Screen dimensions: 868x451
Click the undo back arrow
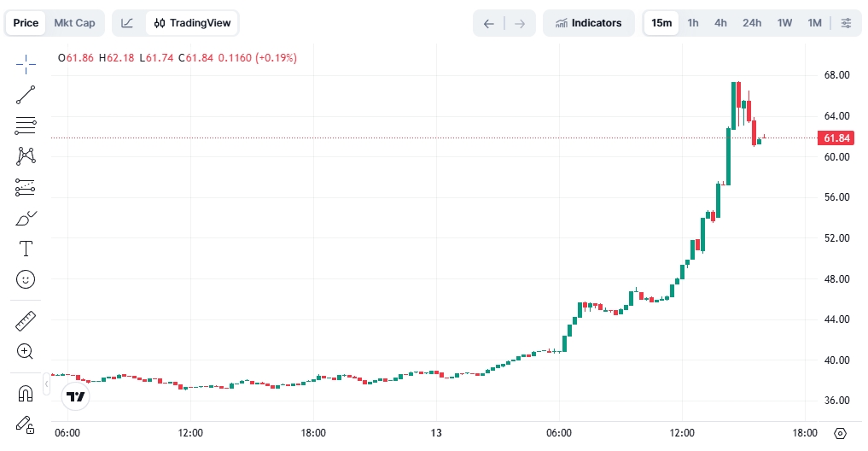click(489, 23)
